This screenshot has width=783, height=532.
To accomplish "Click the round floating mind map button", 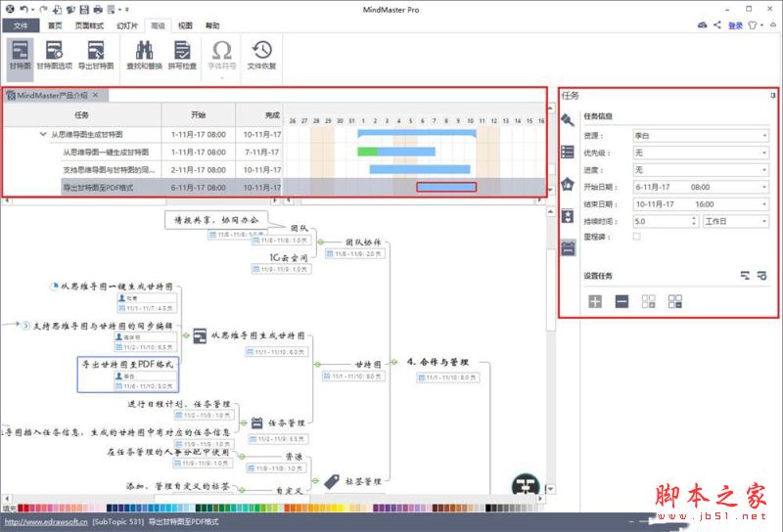I will (x=526, y=485).
